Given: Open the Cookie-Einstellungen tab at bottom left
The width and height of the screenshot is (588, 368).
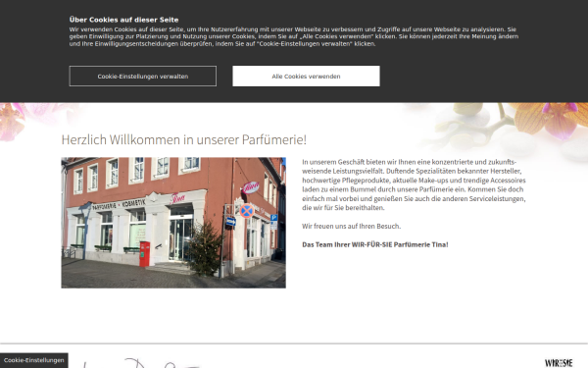Looking at the screenshot, I should [33, 360].
